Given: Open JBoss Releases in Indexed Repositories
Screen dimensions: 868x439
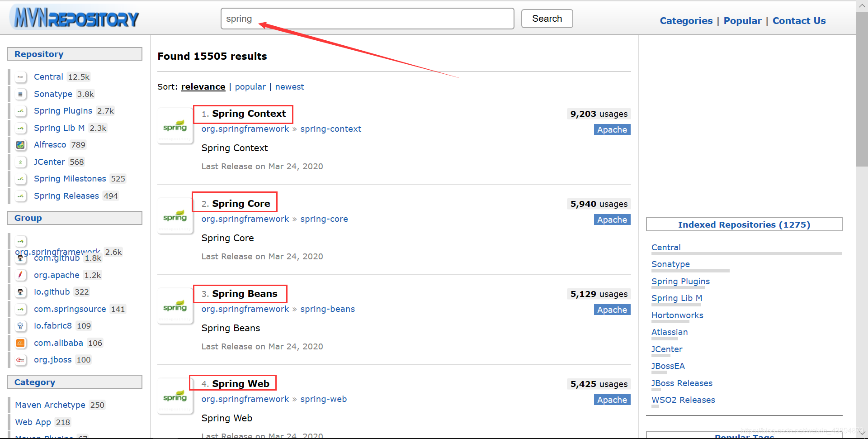Looking at the screenshot, I should click(x=682, y=383).
